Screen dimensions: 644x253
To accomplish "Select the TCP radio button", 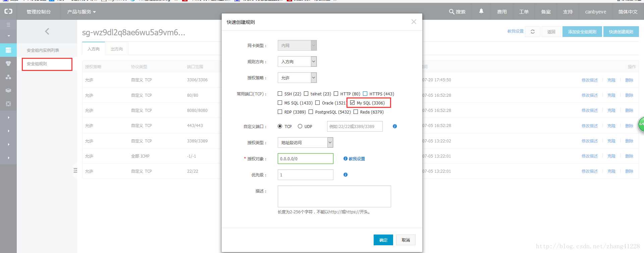I will 280,126.
